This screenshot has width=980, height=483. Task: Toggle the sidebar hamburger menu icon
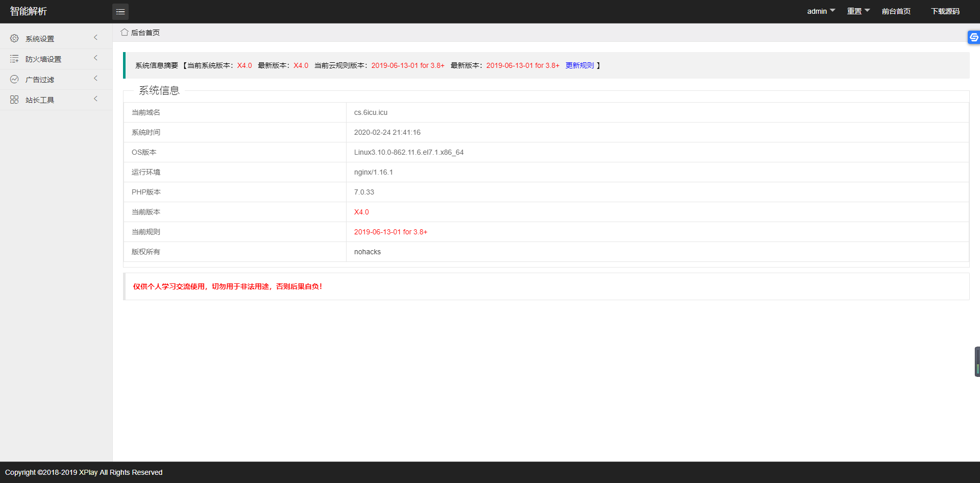pyautogui.click(x=120, y=12)
